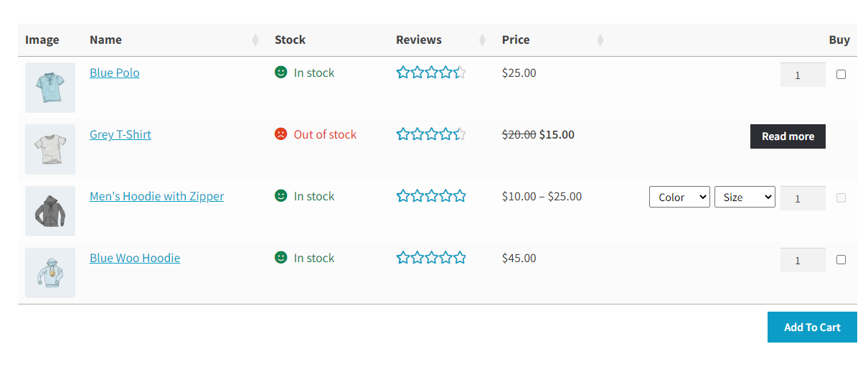Viewport: 868px width, 377px height.
Task: Click the star rating for Men's Hoodie with Zipper
Action: click(431, 196)
